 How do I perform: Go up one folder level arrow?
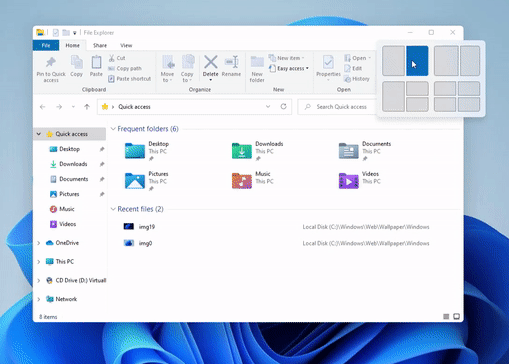[87, 107]
